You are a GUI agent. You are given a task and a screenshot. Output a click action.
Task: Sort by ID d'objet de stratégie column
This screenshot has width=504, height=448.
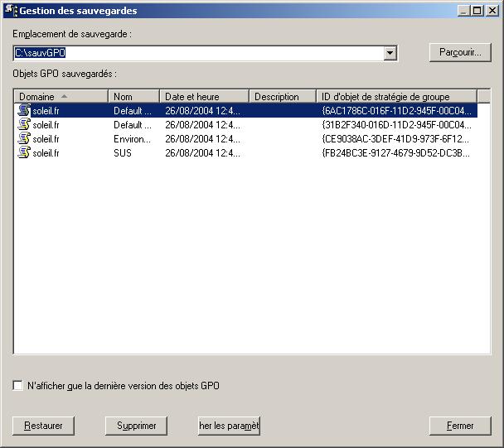[396, 97]
